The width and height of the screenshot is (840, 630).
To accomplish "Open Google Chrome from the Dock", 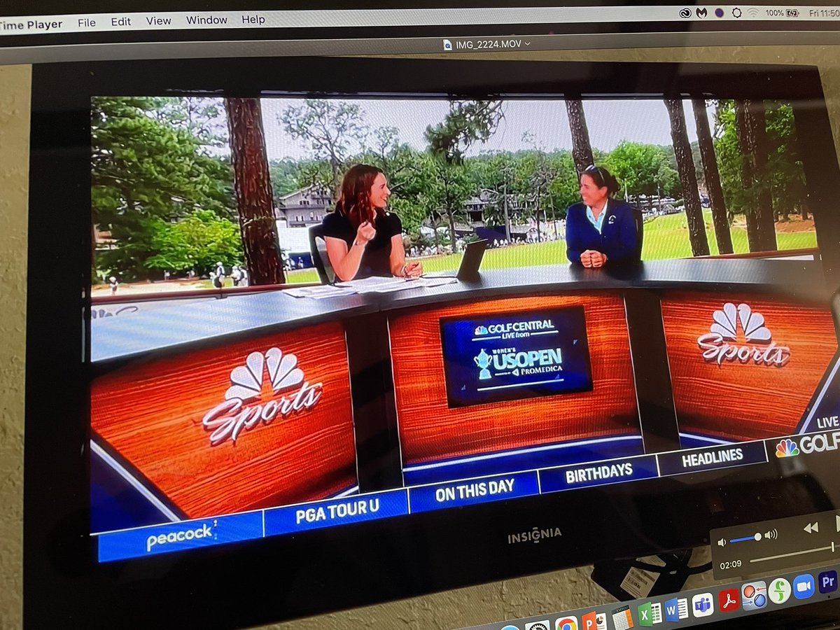I will [566, 623].
